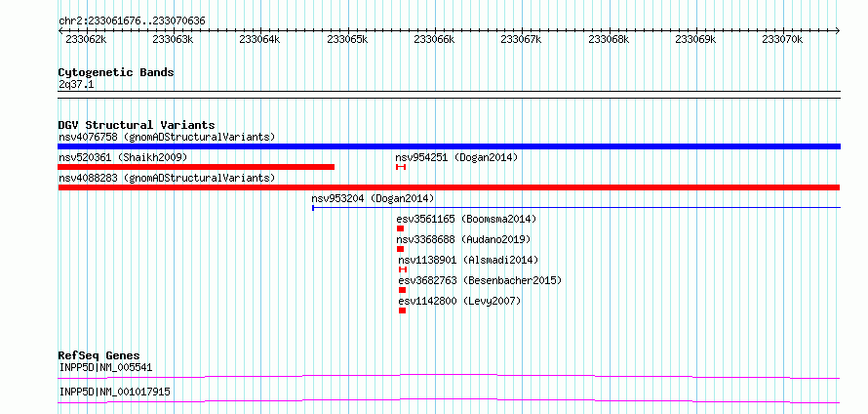Click the nsv953204 (Dogan2014) thin blue line
868x414 pixels.
click(576, 208)
